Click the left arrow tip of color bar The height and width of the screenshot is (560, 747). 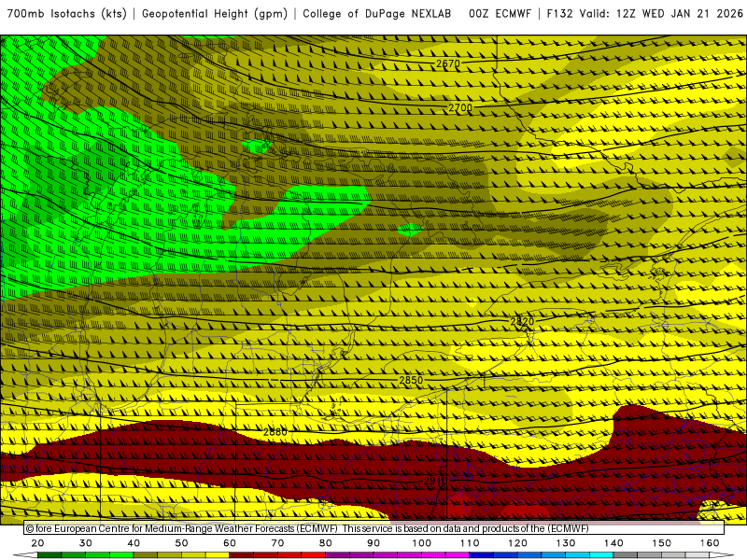(x=25, y=555)
